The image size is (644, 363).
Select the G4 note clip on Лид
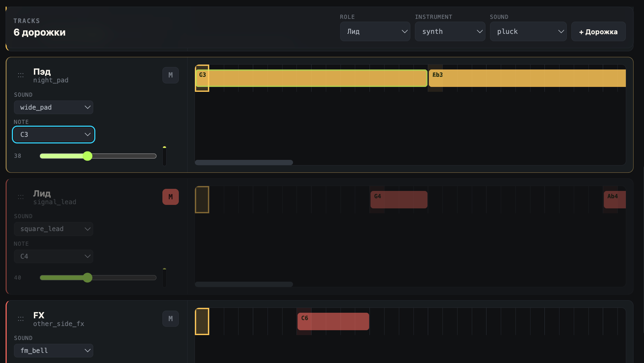[399, 200]
